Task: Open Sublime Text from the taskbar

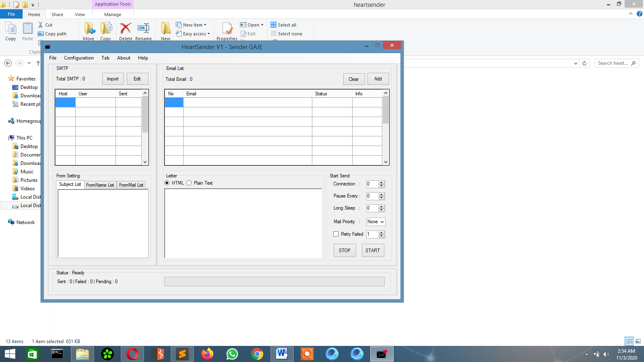Action: (x=182, y=354)
